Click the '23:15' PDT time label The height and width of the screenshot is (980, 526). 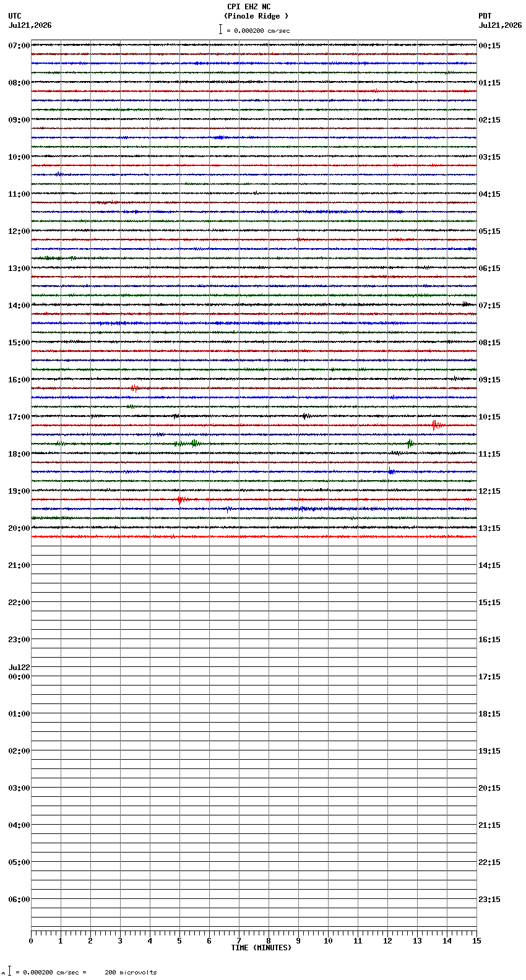[x=489, y=900]
